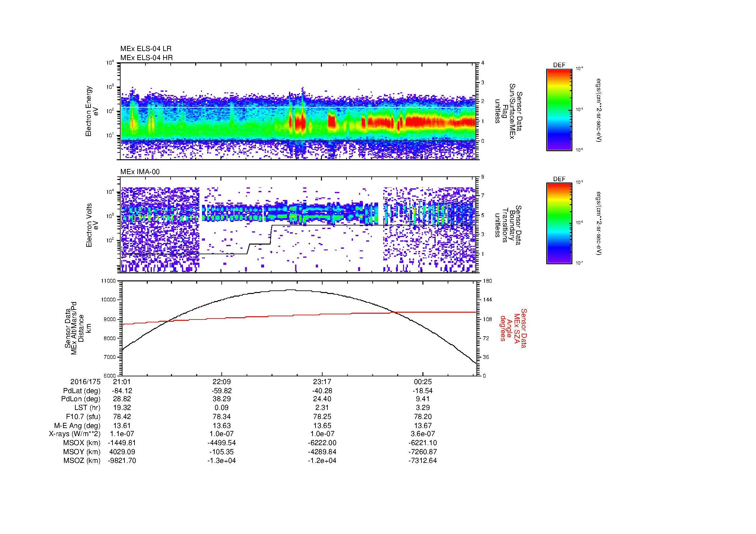756x534 pixels.
Task: Select the 'MEx ELS-04 HR' panel title
Action: (x=146, y=58)
